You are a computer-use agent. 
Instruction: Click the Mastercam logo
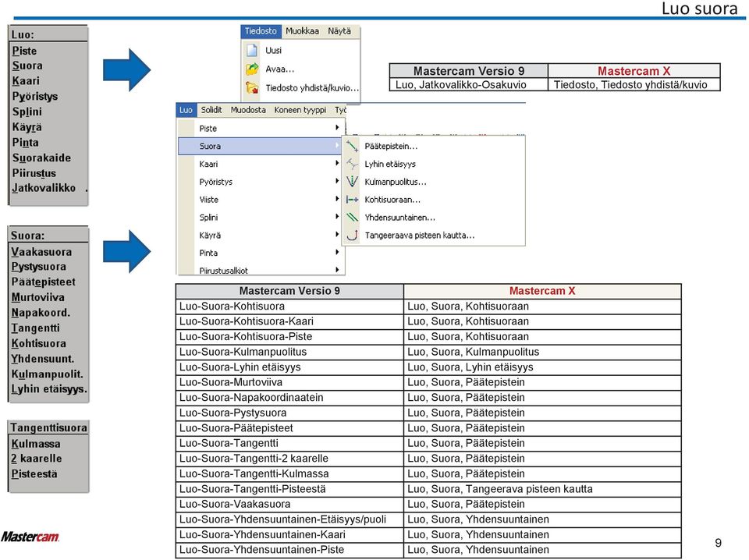[x=30, y=537]
